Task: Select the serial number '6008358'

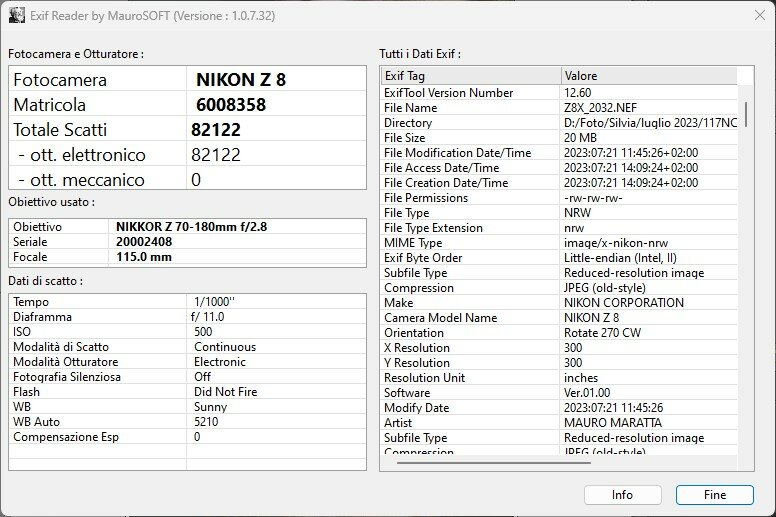Action: pos(231,105)
